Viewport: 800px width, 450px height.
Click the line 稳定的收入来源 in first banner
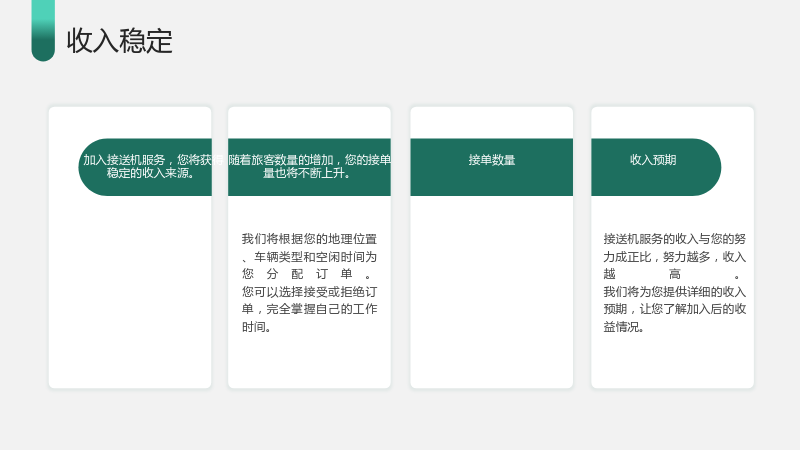coord(151,173)
